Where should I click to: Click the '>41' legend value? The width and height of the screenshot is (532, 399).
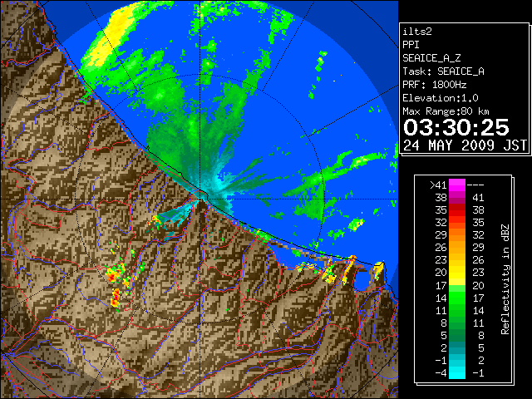438,185
